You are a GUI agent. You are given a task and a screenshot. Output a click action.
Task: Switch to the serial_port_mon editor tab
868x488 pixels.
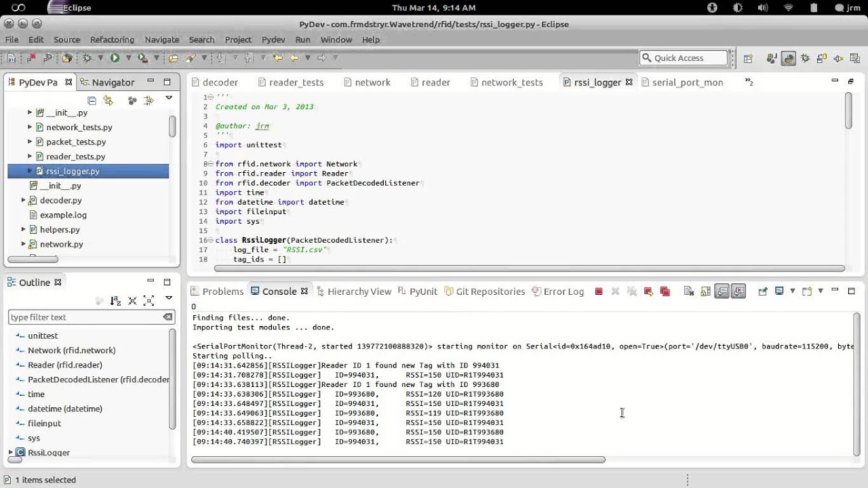tap(682, 82)
